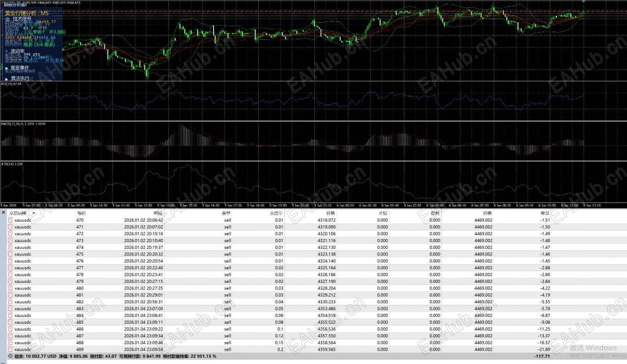Select the total profit -117.71

click(542, 356)
